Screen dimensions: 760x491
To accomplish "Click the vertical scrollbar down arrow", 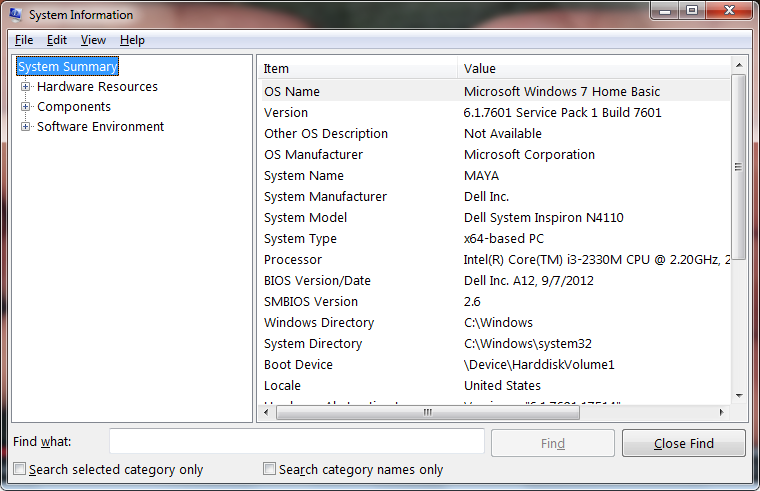I will [x=739, y=396].
